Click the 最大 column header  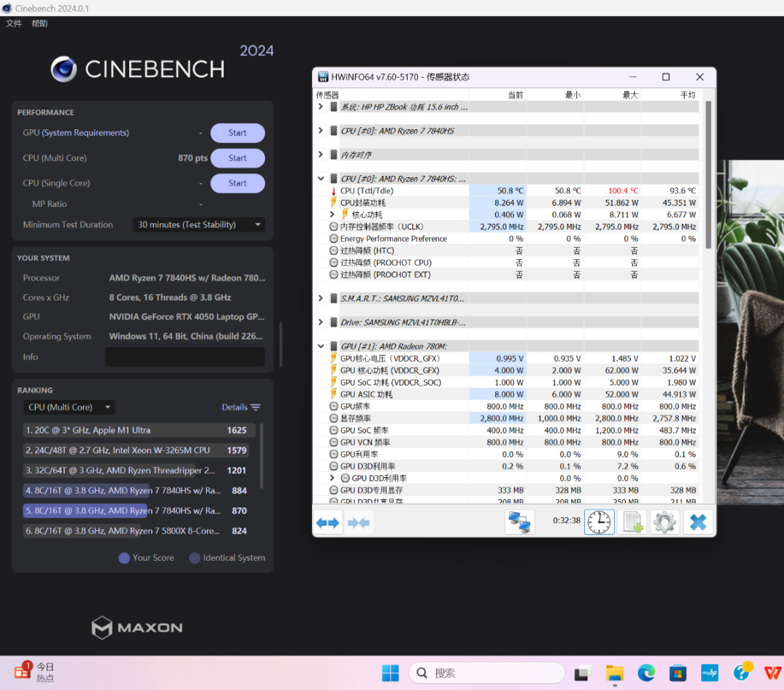[630, 95]
